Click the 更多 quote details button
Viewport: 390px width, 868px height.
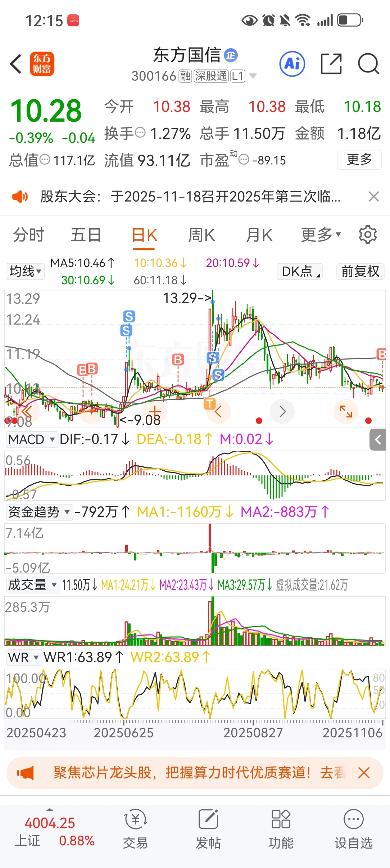(x=359, y=159)
